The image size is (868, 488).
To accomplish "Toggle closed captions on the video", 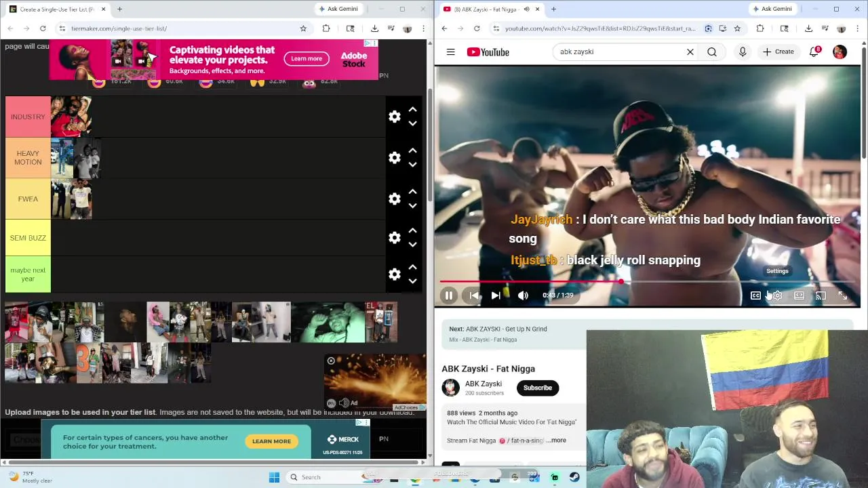I will (x=755, y=296).
